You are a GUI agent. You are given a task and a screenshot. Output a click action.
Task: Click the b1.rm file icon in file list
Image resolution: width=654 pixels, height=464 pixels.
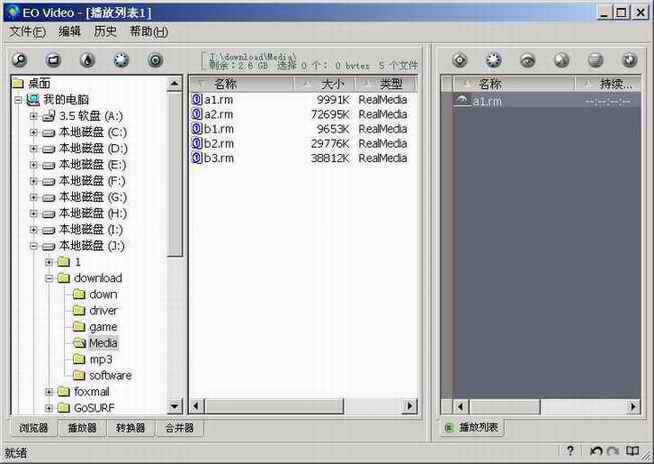196,129
